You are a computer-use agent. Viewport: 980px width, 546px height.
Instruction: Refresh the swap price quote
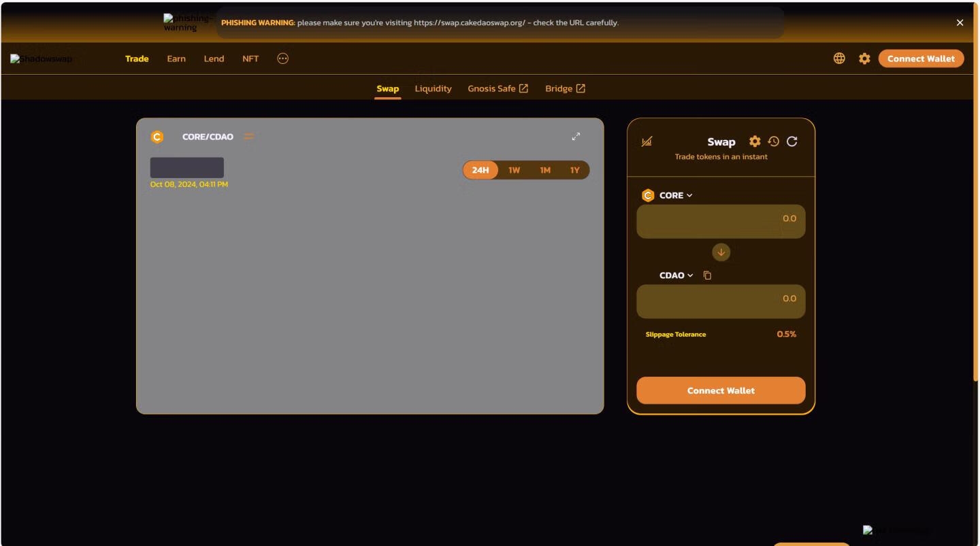point(791,141)
